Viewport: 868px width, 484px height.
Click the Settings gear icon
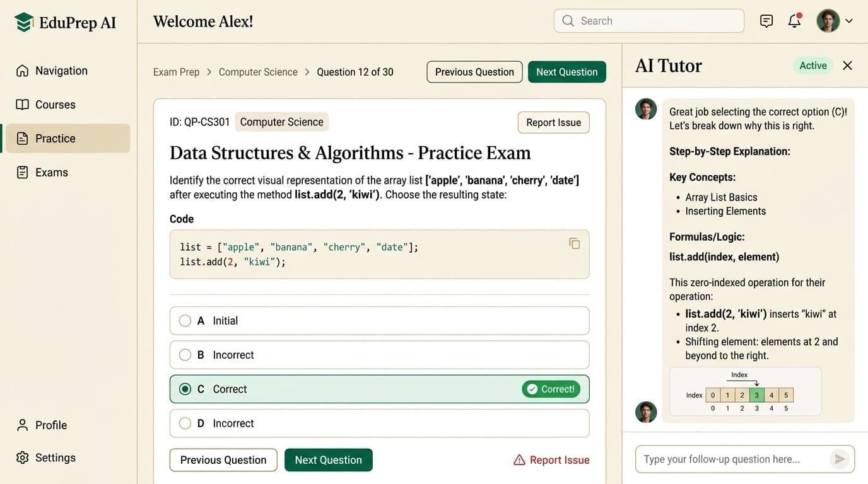(23, 458)
